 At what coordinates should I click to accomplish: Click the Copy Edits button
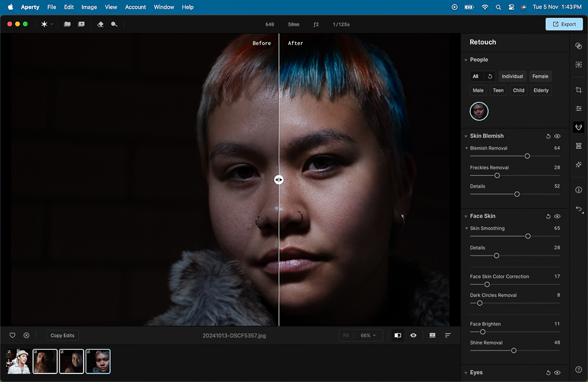click(x=63, y=335)
